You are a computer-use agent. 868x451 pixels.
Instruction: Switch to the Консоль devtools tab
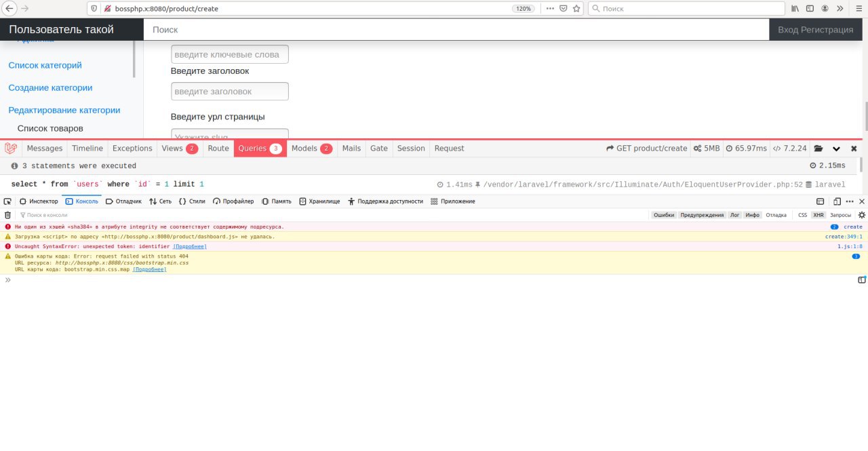(x=82, y=201)
